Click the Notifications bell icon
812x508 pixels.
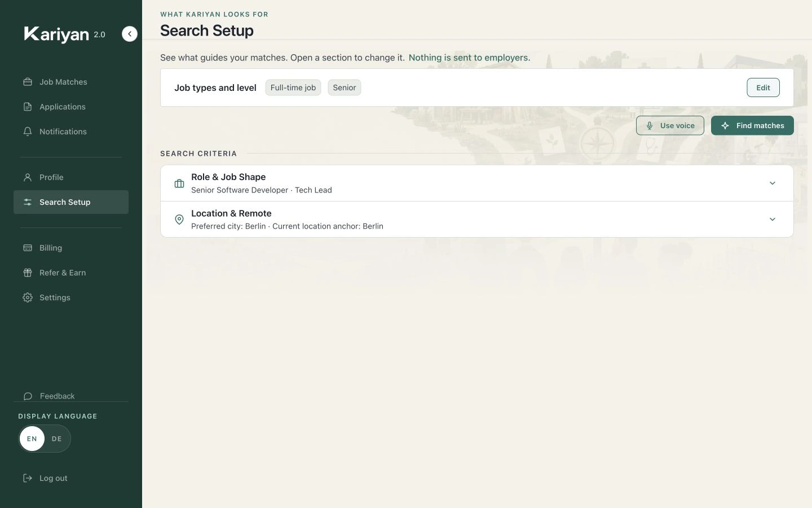coord(28,132)
